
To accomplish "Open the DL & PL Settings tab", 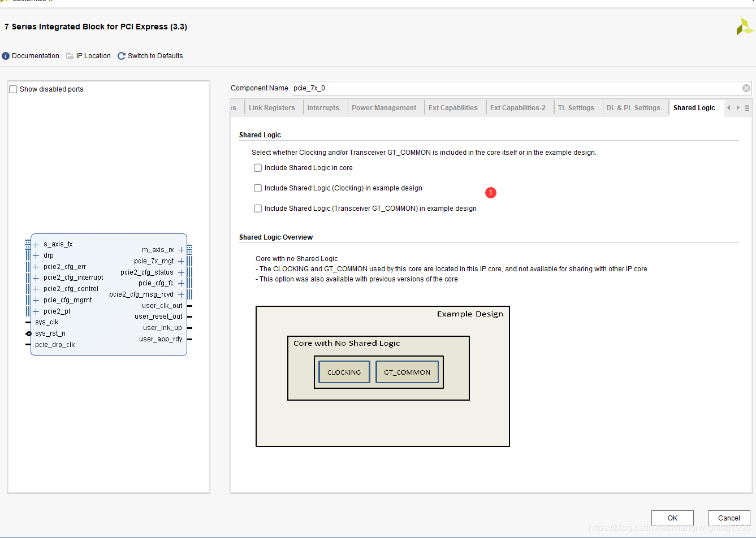I will (633, 108).
